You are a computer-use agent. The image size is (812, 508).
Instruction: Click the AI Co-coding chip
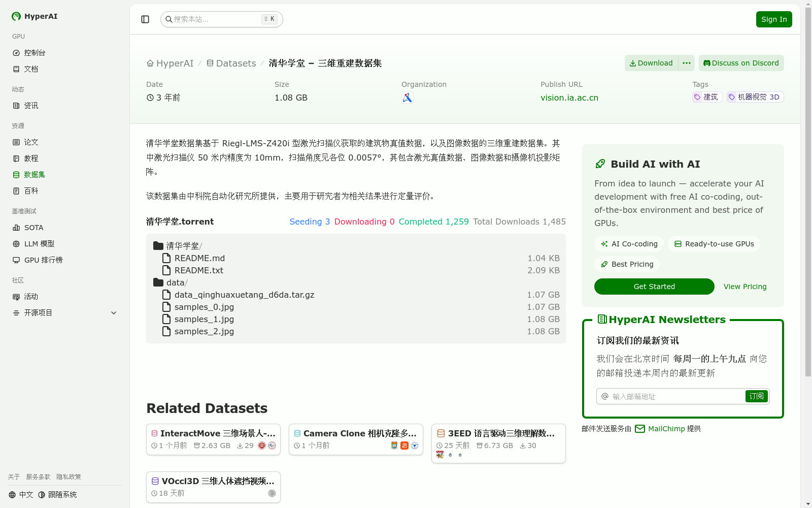coord(629,244)
